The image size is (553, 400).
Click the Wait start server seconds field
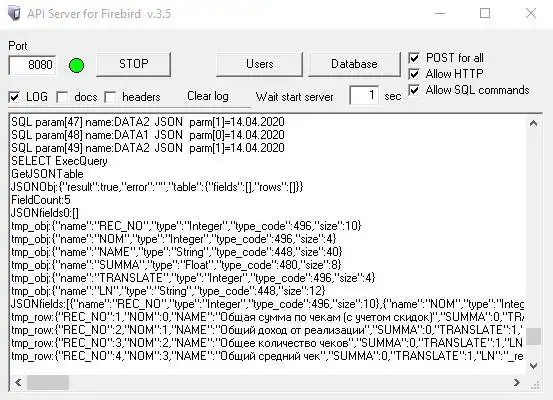tap(364, 95)
